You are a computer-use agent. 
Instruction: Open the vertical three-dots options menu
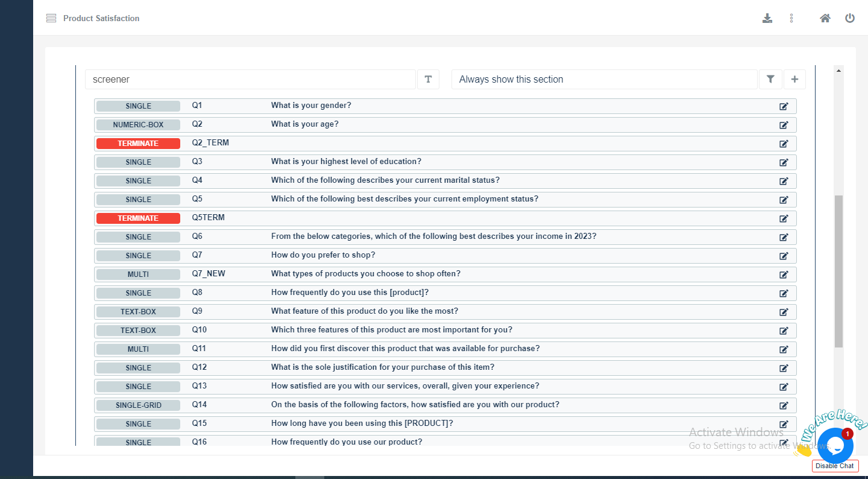click(791, 18)
